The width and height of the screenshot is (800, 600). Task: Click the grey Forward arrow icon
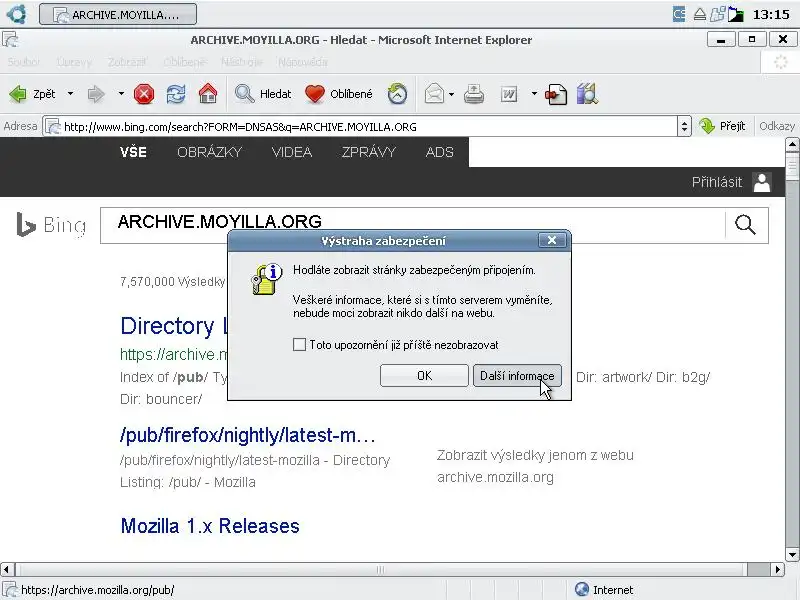(x=95, y=94)
